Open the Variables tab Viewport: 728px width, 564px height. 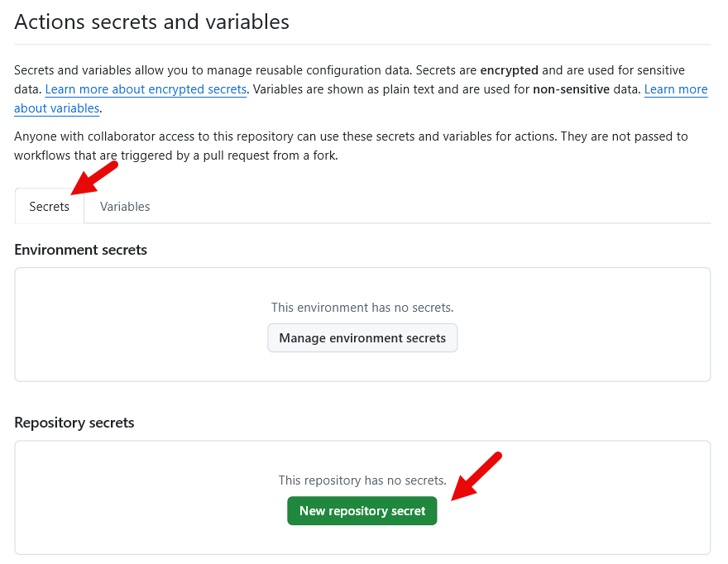(125, 207)
